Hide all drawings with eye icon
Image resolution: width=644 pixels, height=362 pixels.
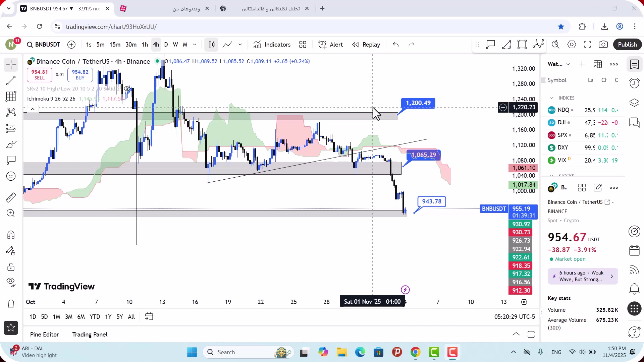11,283
